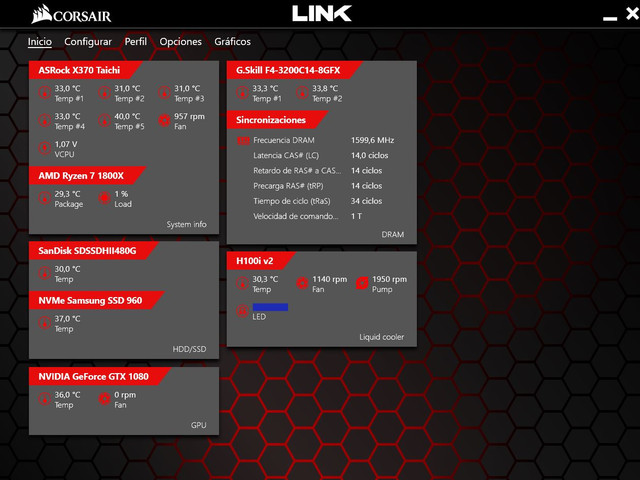This screenshot has width=640, height=480.
Task: Click the 34 ciclos value
Action: tap(367, 201)
